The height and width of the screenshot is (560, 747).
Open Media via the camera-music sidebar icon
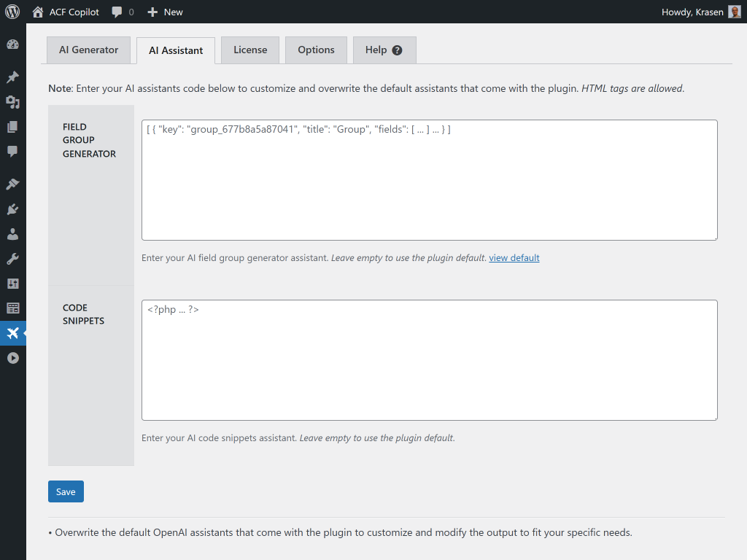13,101
